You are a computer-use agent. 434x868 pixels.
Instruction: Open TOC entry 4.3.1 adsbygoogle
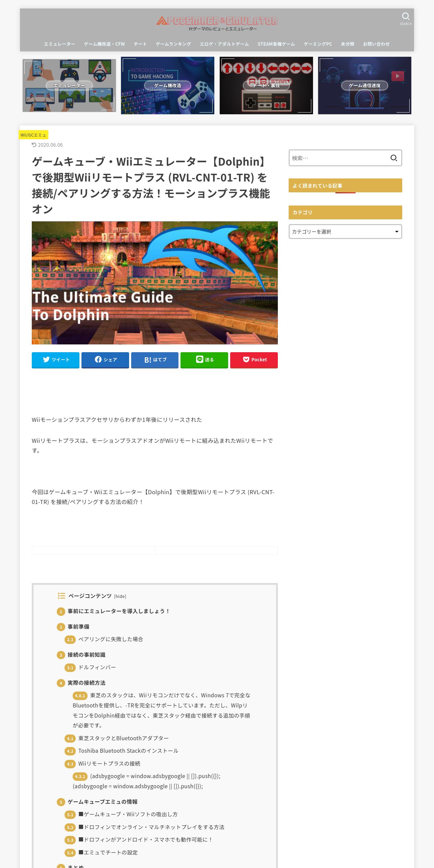click(x=146, y=781)
